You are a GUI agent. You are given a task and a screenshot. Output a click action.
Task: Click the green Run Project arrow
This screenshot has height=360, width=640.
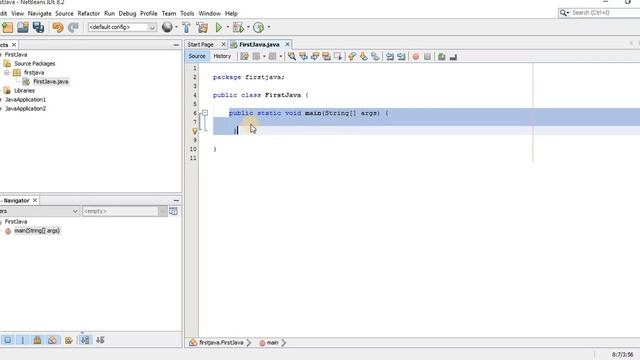point(219,27)
